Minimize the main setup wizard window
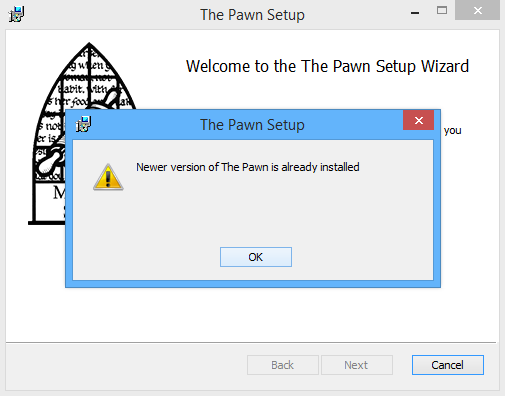 click(415, 13)
